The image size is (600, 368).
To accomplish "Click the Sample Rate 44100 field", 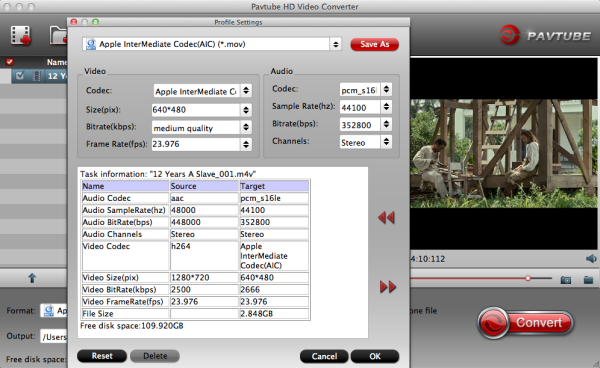I will [360, 107].
